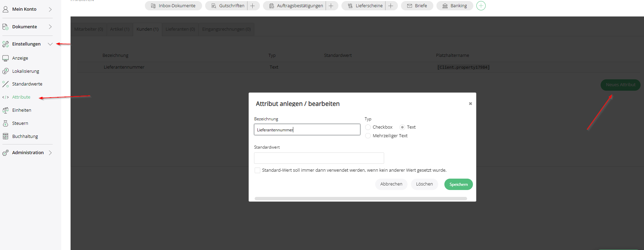Expand the Mein Konto chevron

50,9
